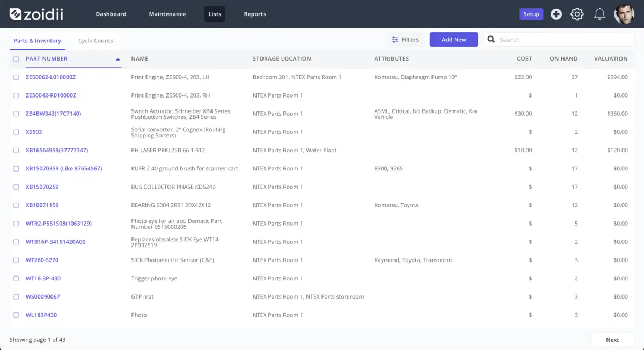Click the Zoidii logo
Image resolution: width=644 pixels, height=350 pixels.
pyautogui.click(x=36, y=14)
